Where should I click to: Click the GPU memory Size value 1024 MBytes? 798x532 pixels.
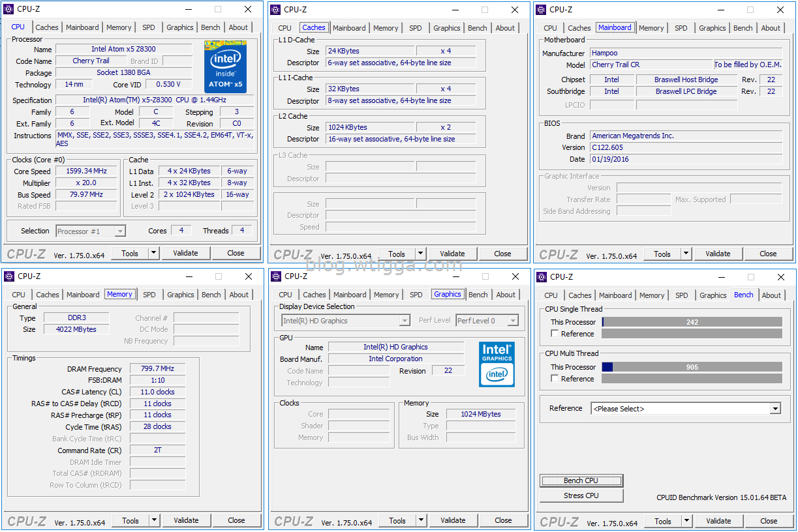[x=481, y=414]
